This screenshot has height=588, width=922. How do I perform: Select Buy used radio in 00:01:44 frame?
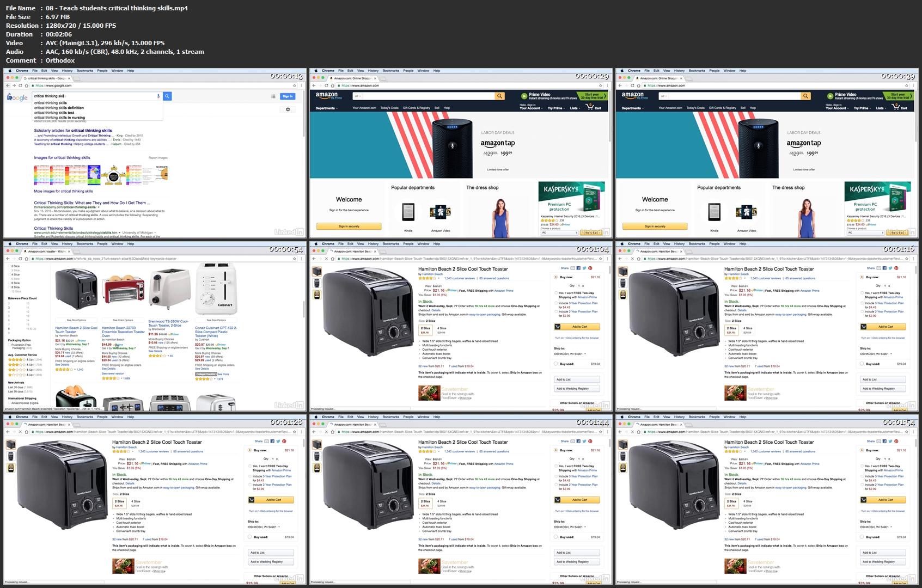(555, 537)
